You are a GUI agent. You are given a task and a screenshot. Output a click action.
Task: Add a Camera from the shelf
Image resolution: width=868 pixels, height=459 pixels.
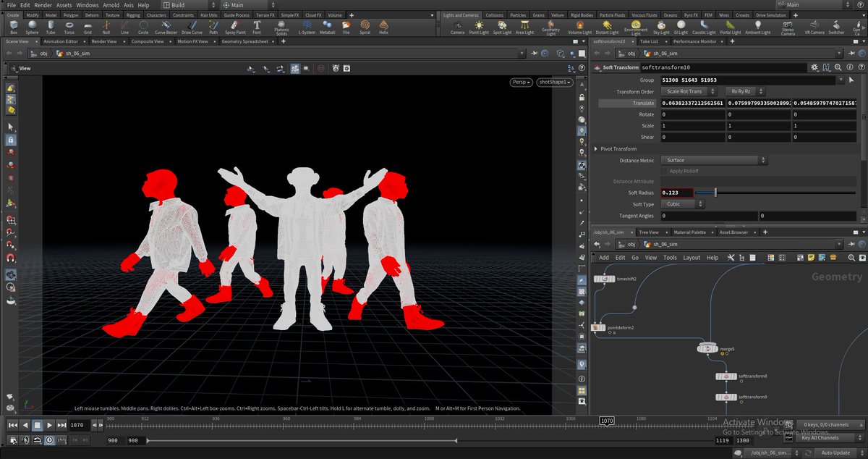(x=457, y=28)
